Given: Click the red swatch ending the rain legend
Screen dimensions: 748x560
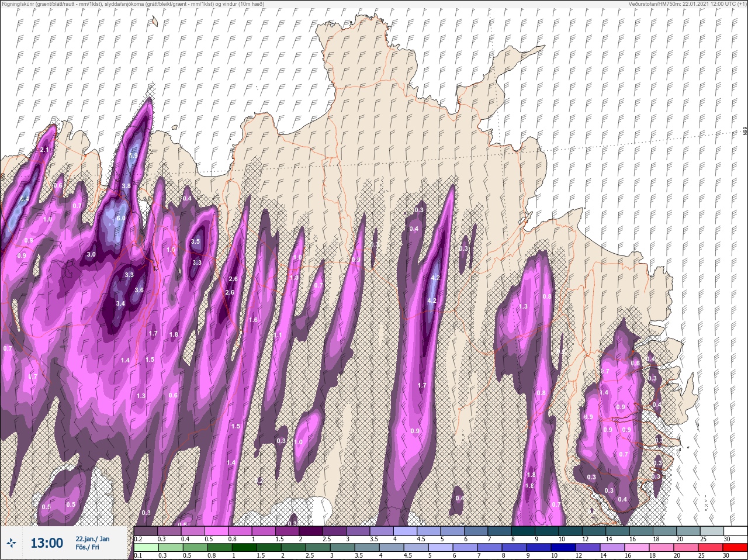Looking at the screenshot, I should pyautogui.click(x=735, y=548).
